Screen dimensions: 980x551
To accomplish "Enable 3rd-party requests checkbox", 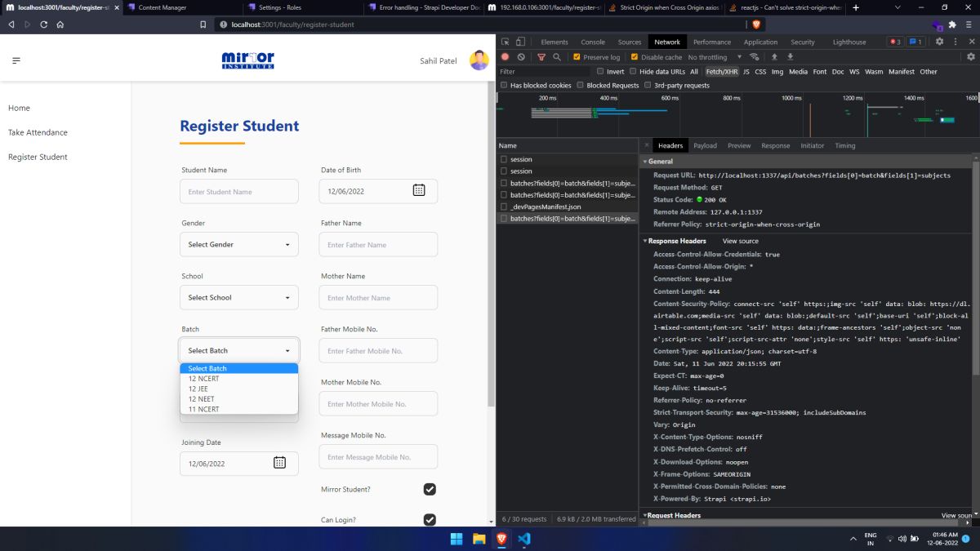I will 648,85.
